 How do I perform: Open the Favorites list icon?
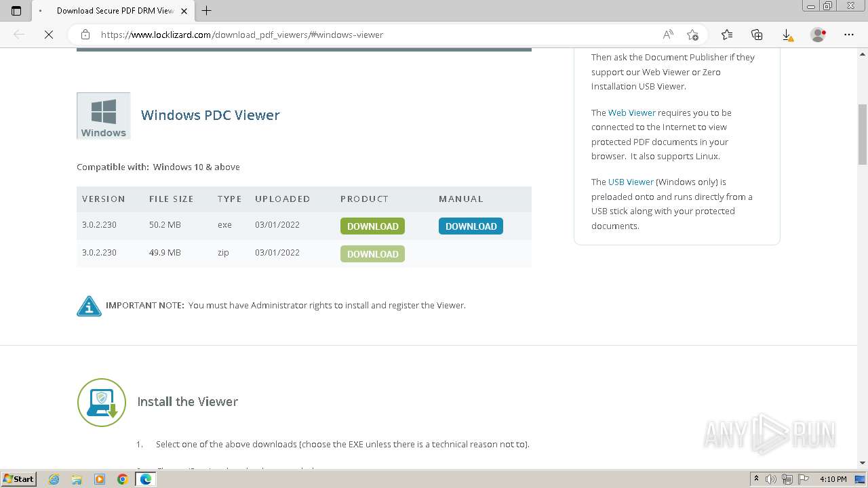[x=727, y=35]
